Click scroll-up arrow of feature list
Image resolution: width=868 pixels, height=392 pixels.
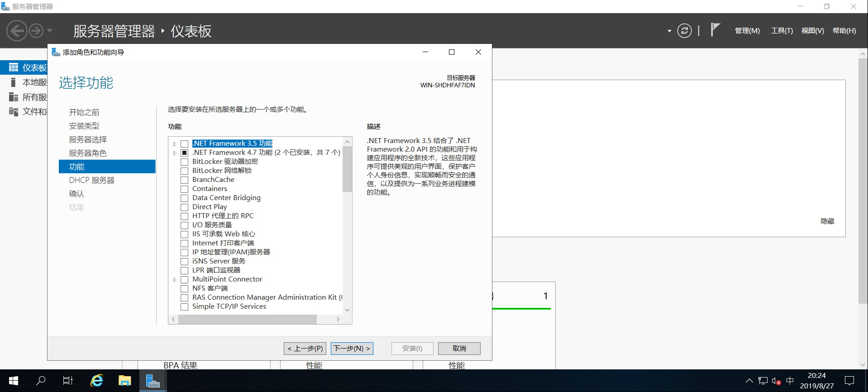(347, 142)
